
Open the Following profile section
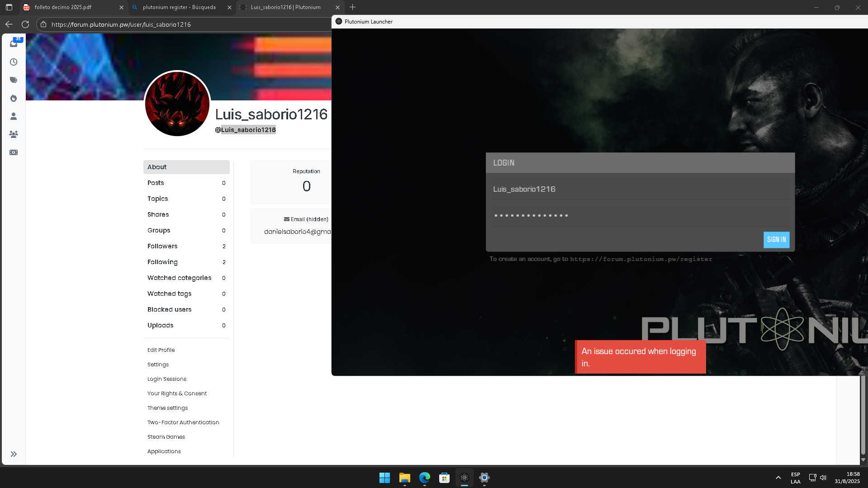[x=186, y=262]
